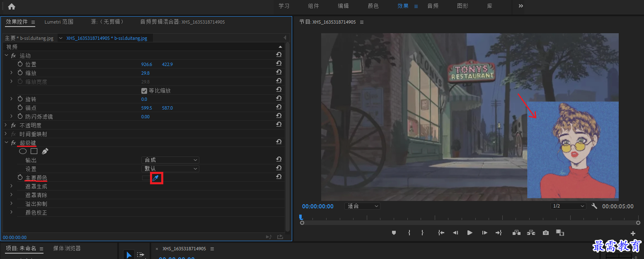Expand the 遮罩生成 section
The width and height of the screenshot is (644, 259).
click(x=12, y=186)
